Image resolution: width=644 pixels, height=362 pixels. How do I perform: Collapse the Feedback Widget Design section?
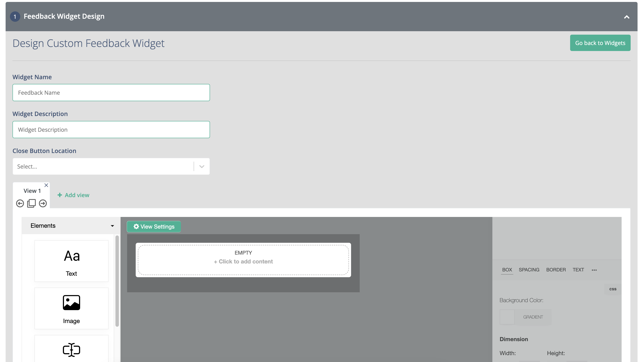tap(627, 17)
